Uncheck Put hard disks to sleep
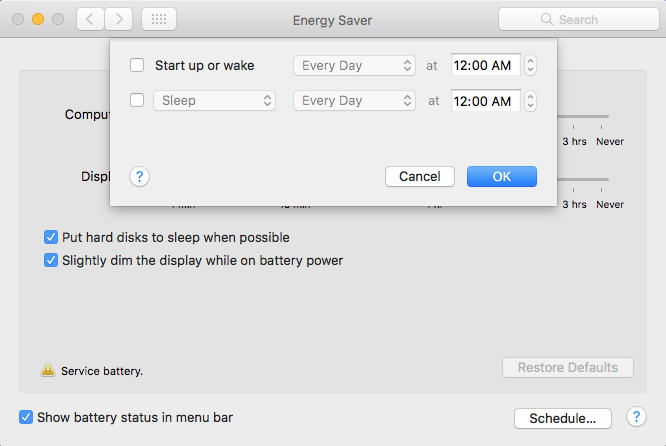The height and width of the screenshot is (446, 666). click(51, 238)
